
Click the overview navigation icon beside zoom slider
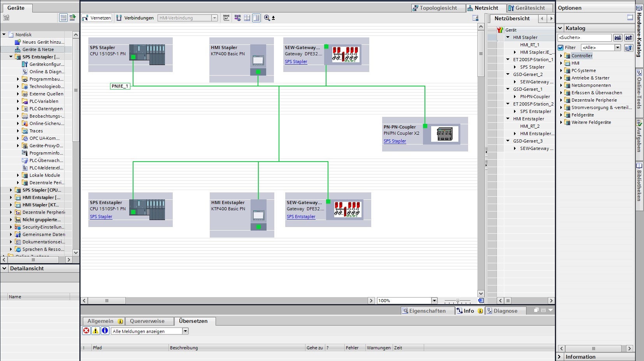coord(481,301)
